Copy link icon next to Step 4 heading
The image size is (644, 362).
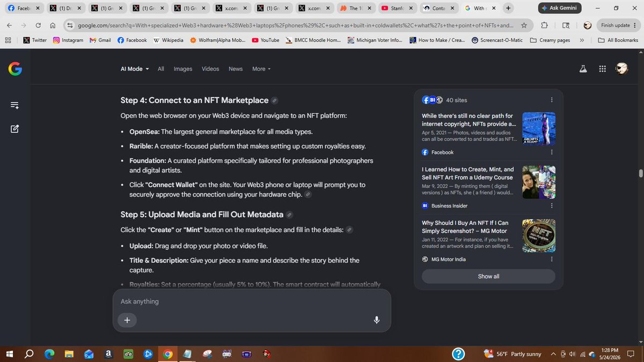click(x=274, y=100)
